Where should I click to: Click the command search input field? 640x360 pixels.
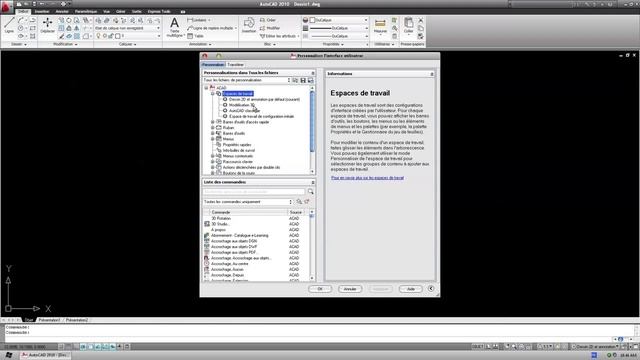[x=254, y=191]
